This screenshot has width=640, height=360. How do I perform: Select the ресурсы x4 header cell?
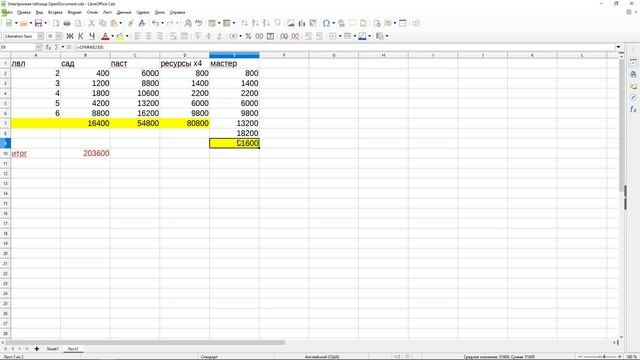pos(184,63)
